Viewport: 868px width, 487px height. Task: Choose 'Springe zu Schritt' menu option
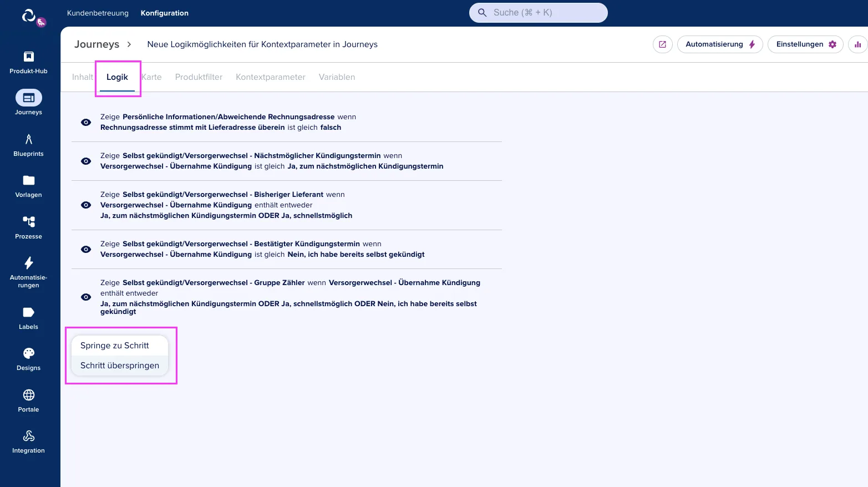tap(120, 346)
